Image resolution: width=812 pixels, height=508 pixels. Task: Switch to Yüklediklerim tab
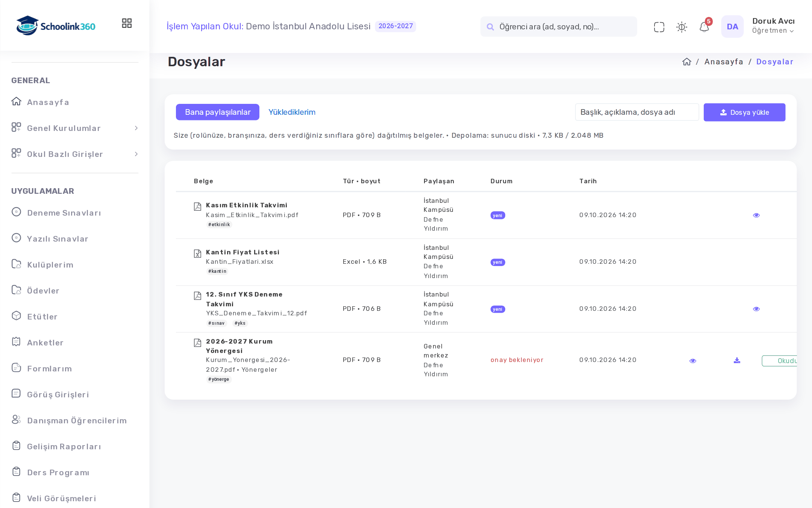292,112
